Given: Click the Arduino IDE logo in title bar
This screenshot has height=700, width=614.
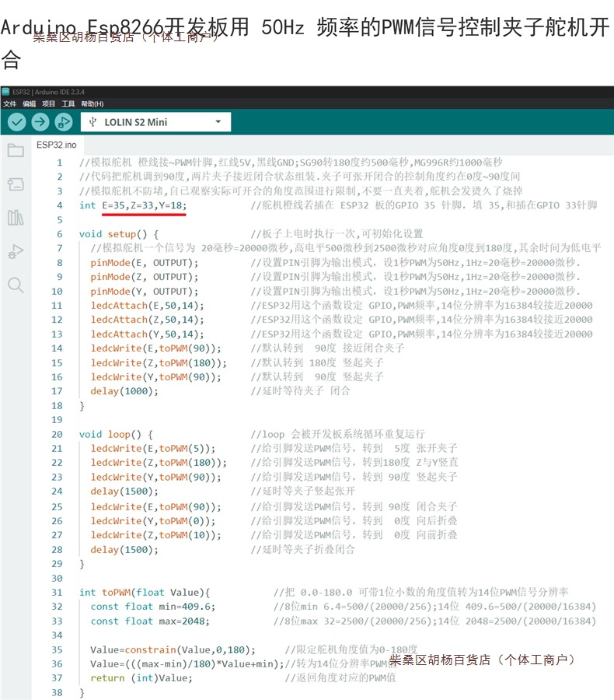Looking at the screenshot, I should (x=5, y=92).
